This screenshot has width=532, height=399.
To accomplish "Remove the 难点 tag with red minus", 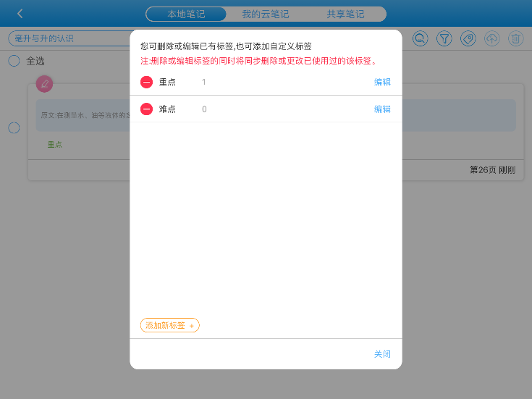I will [146, 109].
